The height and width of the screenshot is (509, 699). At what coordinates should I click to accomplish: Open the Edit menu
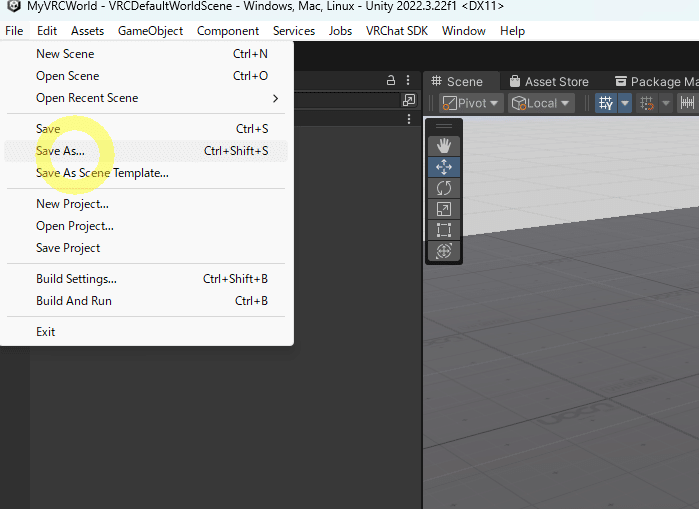[x=47, y=31]
